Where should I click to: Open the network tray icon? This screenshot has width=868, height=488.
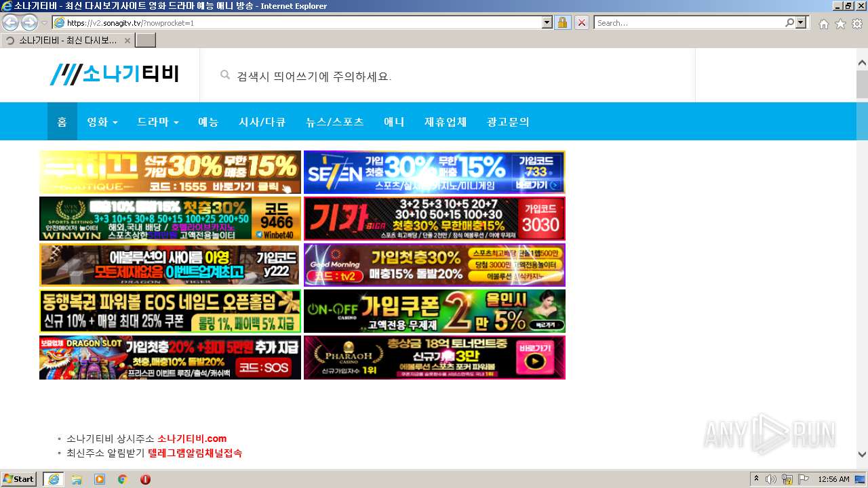point(787,479)
